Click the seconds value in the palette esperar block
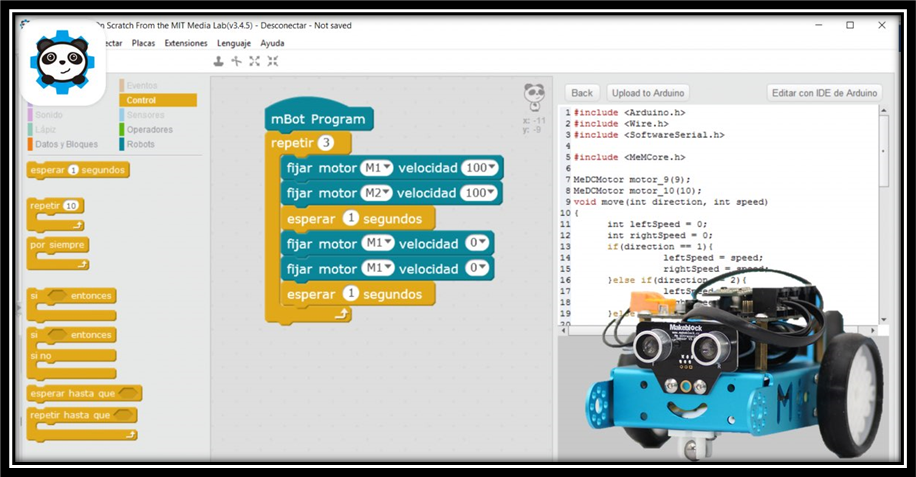Screen dimensions: 916x477 [x=73, y=170]
